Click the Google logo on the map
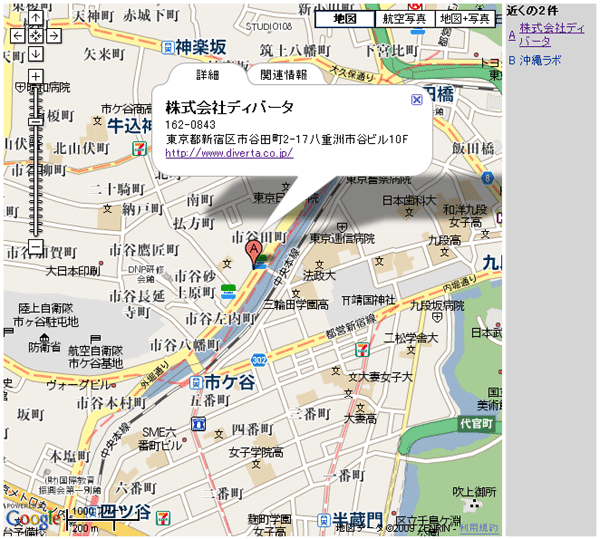Image resolution: width=600 pixels, height=539 pixels. [33, 519]
